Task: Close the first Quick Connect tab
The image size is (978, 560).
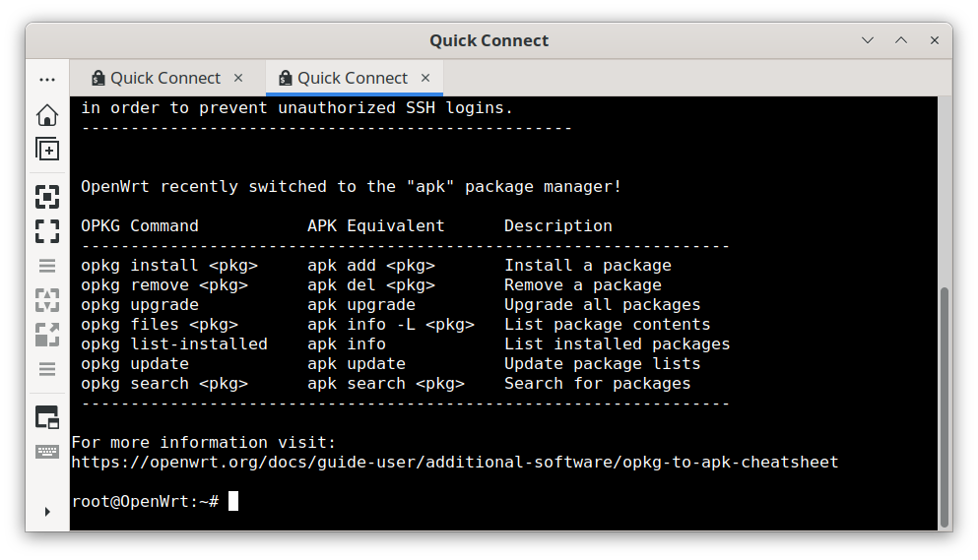Action: [238, 78]
